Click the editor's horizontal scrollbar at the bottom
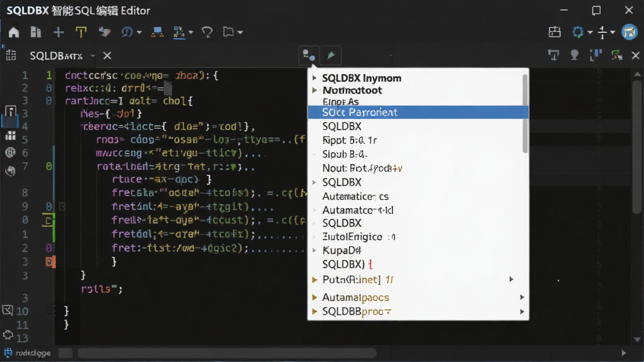 226,353
